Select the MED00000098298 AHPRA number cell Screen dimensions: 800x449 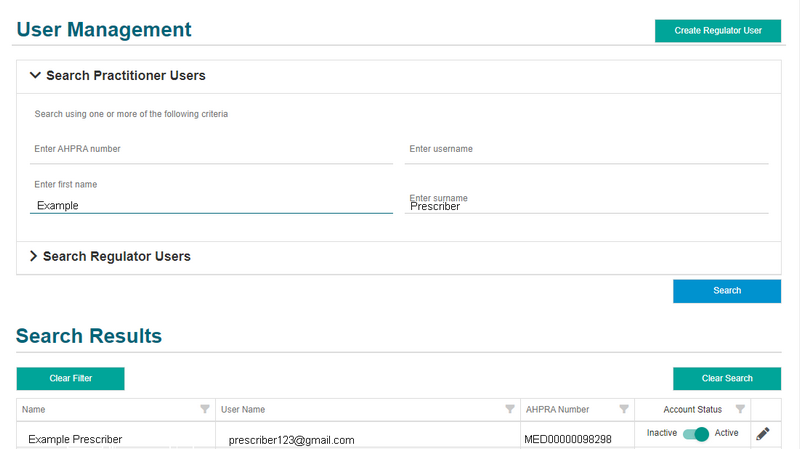coord(567,440)
